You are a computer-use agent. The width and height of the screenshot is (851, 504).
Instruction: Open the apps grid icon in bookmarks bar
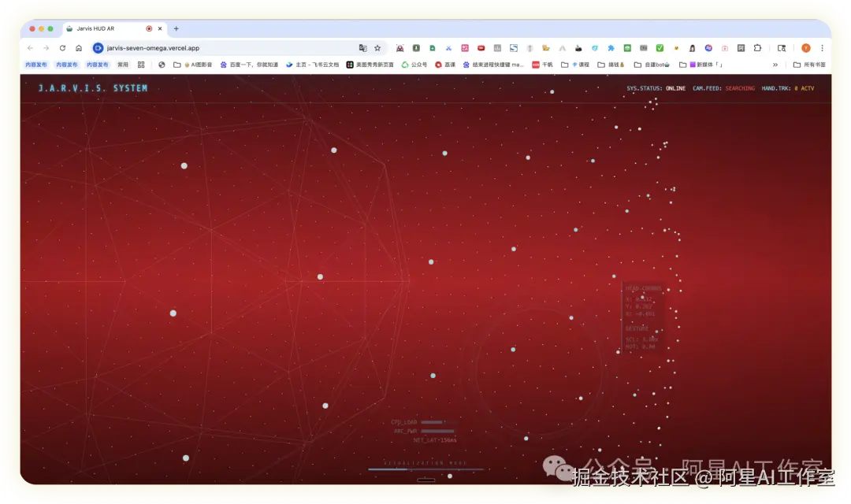[x=141, y=65]
